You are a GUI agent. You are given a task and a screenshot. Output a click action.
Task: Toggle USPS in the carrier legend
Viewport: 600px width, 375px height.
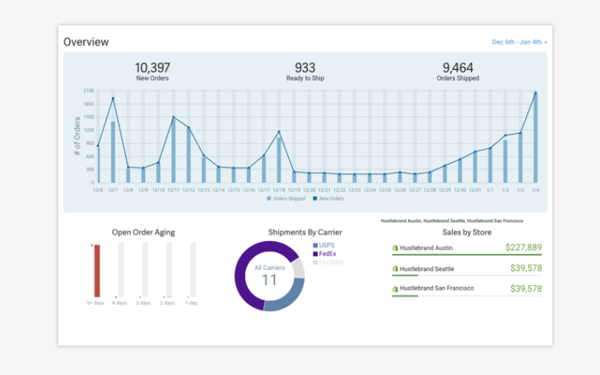[x=324, y=245]
